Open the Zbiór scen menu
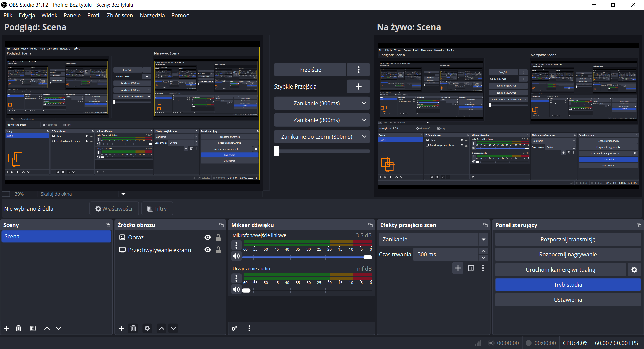644x349 pixels. click(x=120, y=15)
